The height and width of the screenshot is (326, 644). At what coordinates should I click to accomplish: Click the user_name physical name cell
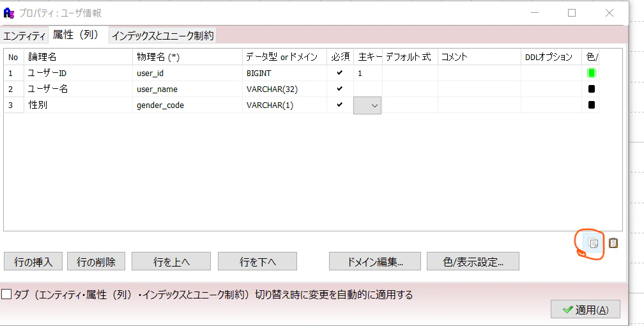pos(188,89)
